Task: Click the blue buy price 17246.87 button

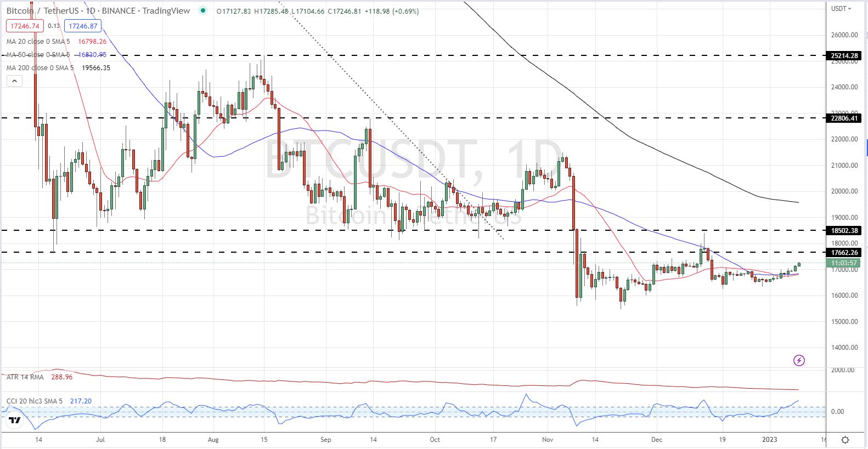Action: tap(83, 26)
